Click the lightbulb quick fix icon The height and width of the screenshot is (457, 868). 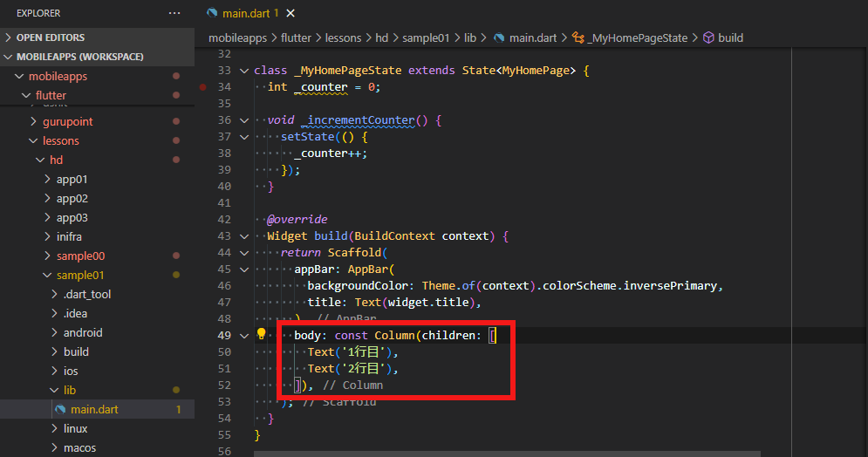click(x=260, y=335)
